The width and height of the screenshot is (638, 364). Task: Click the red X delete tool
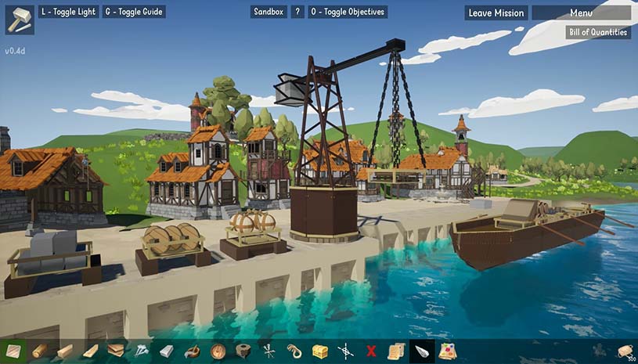tap(371, 351)
